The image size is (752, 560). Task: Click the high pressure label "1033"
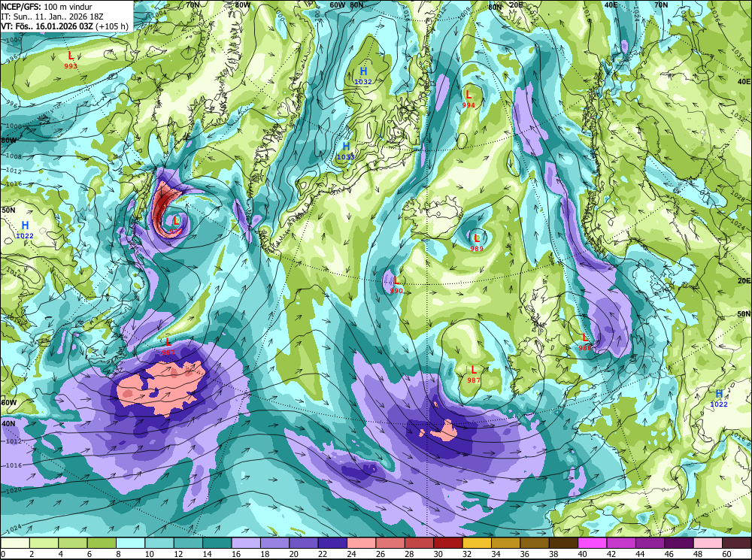click(x=345, y=157)
